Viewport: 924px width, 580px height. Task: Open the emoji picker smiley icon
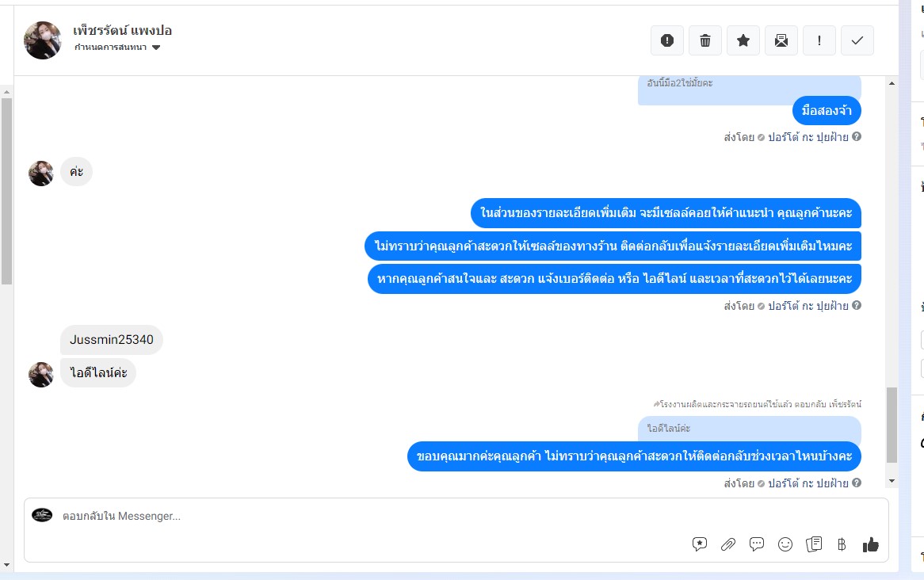(x=785, y=544)
